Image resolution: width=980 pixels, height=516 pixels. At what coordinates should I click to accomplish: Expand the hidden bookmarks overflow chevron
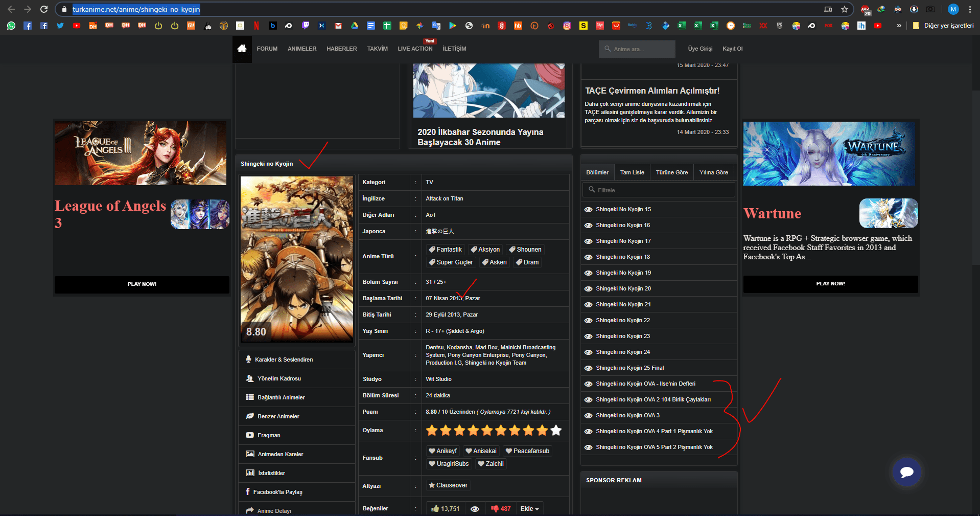click(899, 26)
